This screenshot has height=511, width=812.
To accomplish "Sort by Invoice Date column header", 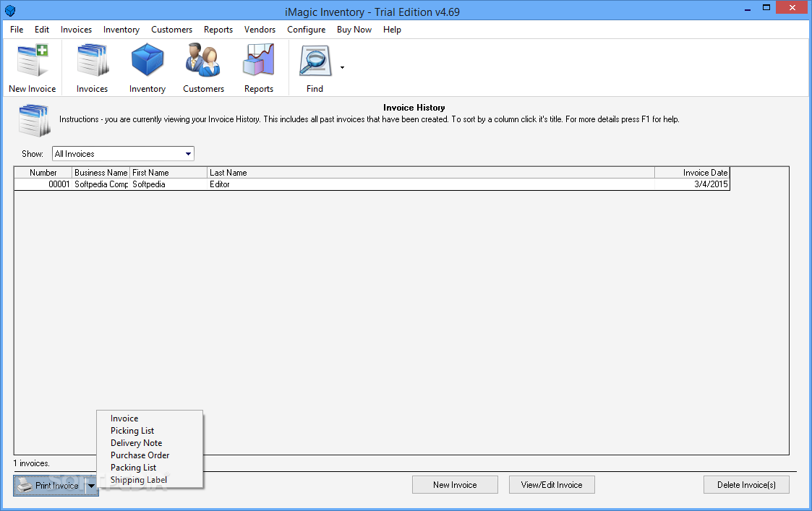I will click(692, 173).
